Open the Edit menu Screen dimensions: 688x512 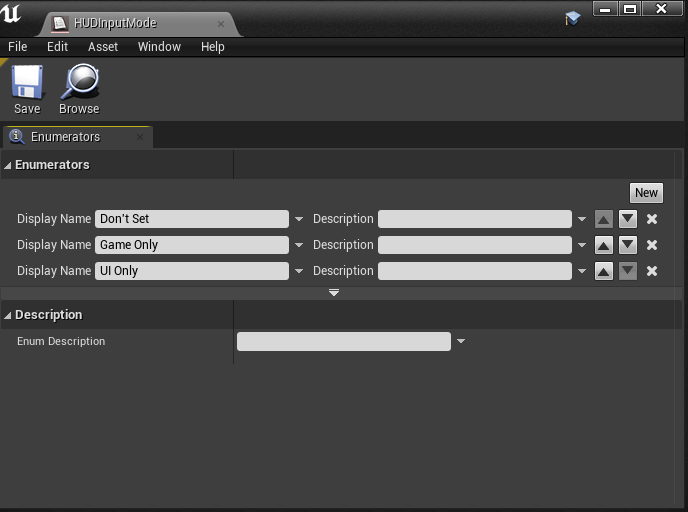(x=57, y=47)
